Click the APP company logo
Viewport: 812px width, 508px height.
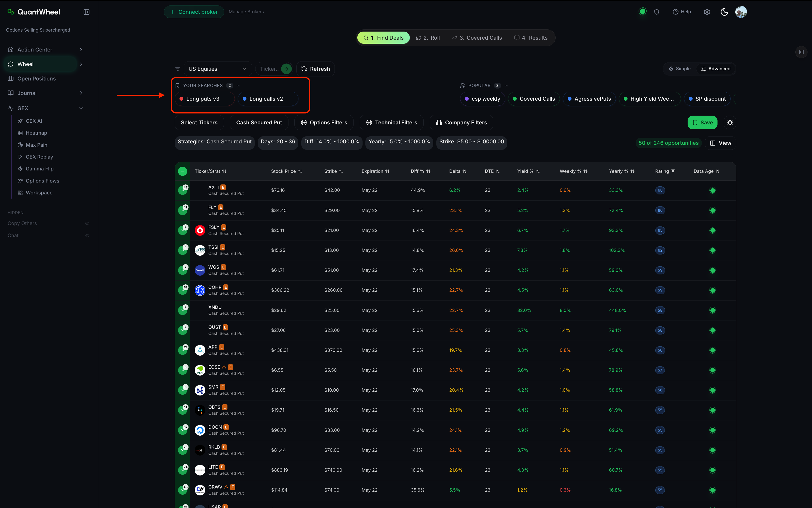tap(200, 350)
